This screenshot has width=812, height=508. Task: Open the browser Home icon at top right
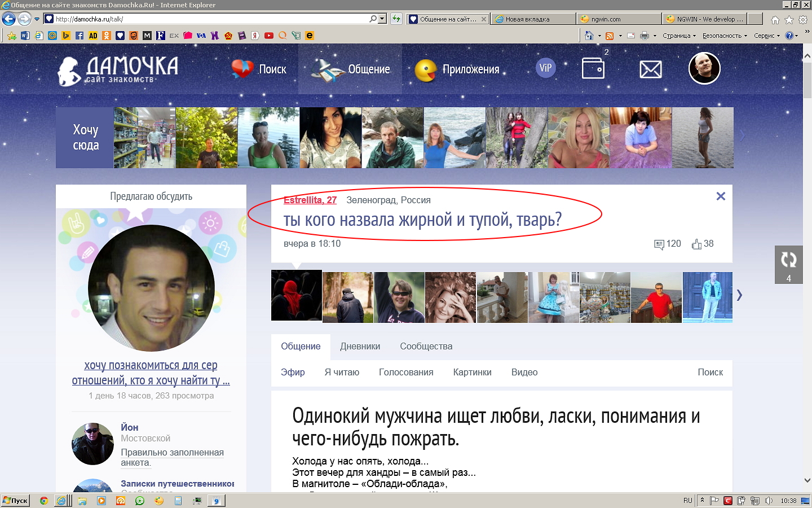775,20
